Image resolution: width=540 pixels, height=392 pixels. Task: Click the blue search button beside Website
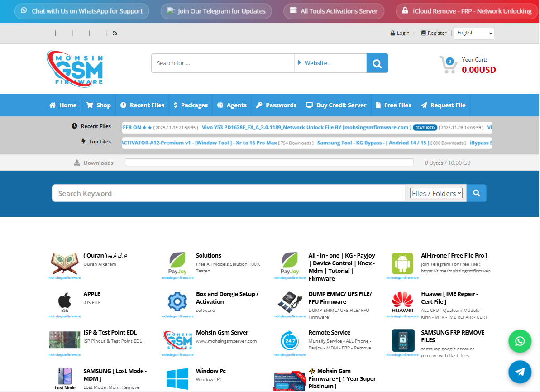click(x=377, y=63)
